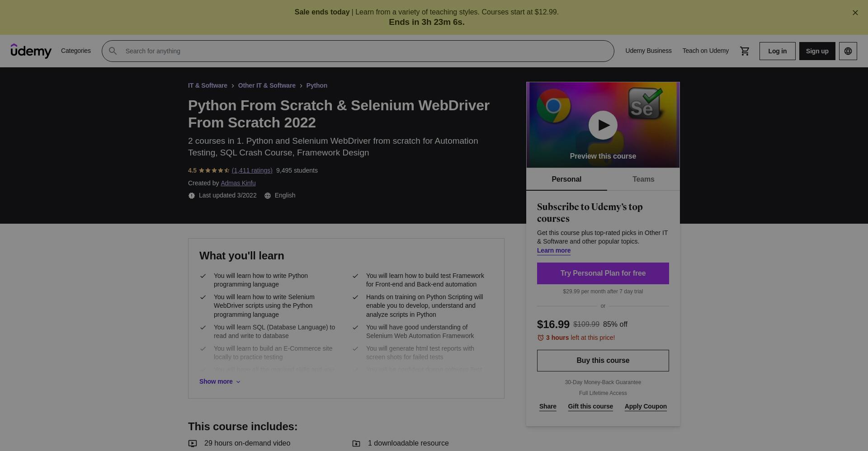Play the course preview video
Screen dimensions: 868x451
[x=603, y=125]
